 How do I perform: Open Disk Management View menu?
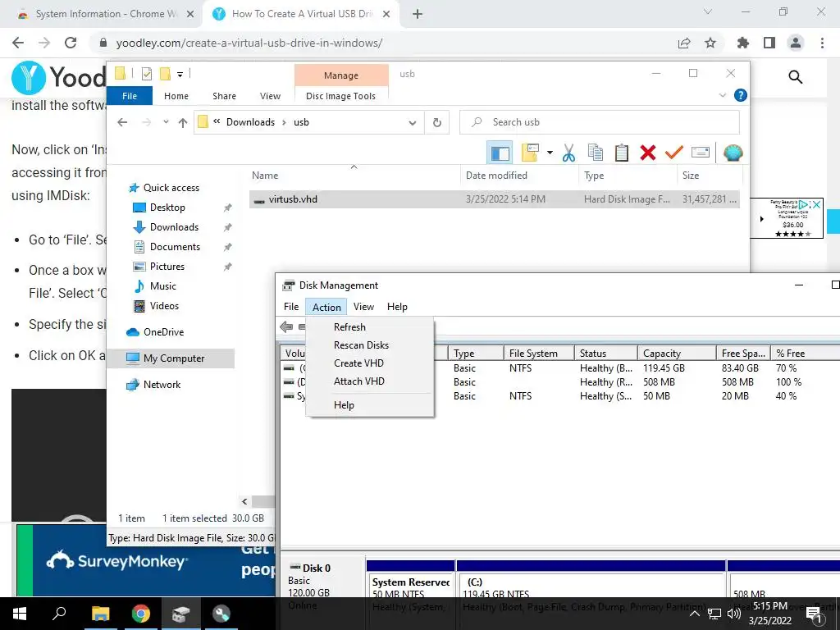pyautogui.click(x=363, y=307)
